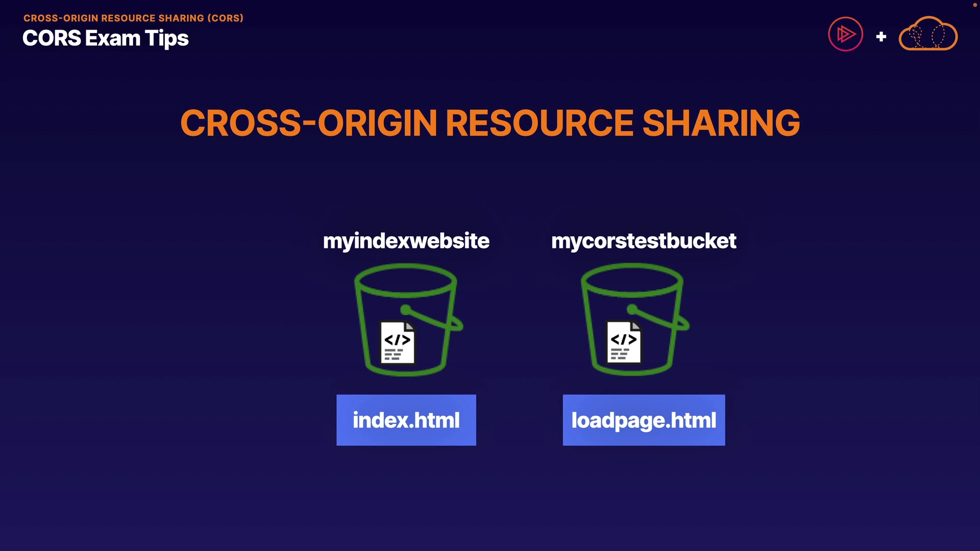Click the word SHARING in large heading
980x551 pixels.
coord(721,123)
